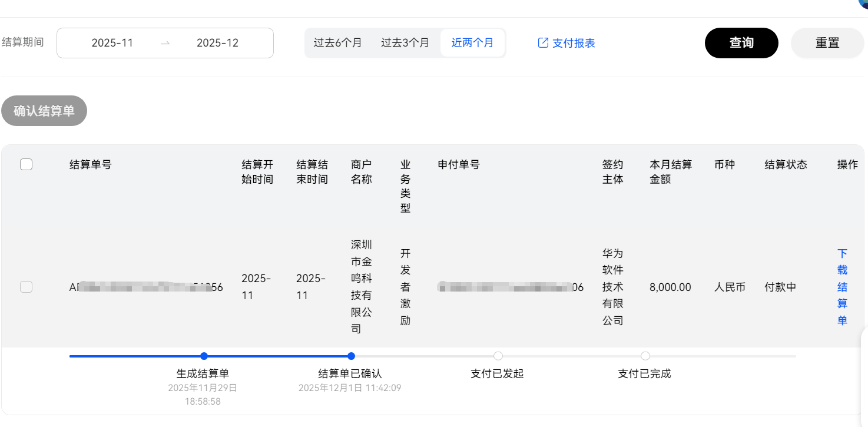868x427 pixels.
Task: Click the 支付已发起 progress step circle
Action: coord(498,356)
